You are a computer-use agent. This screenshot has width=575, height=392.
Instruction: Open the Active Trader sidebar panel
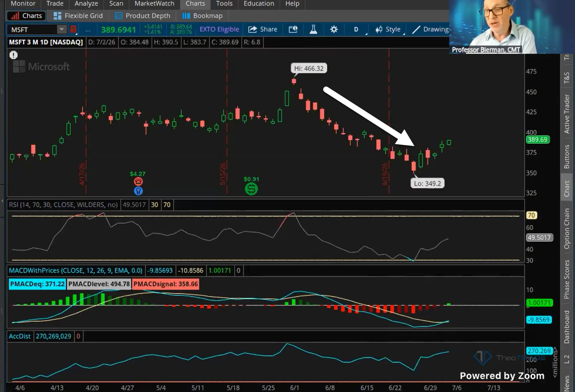click(567, 114)
